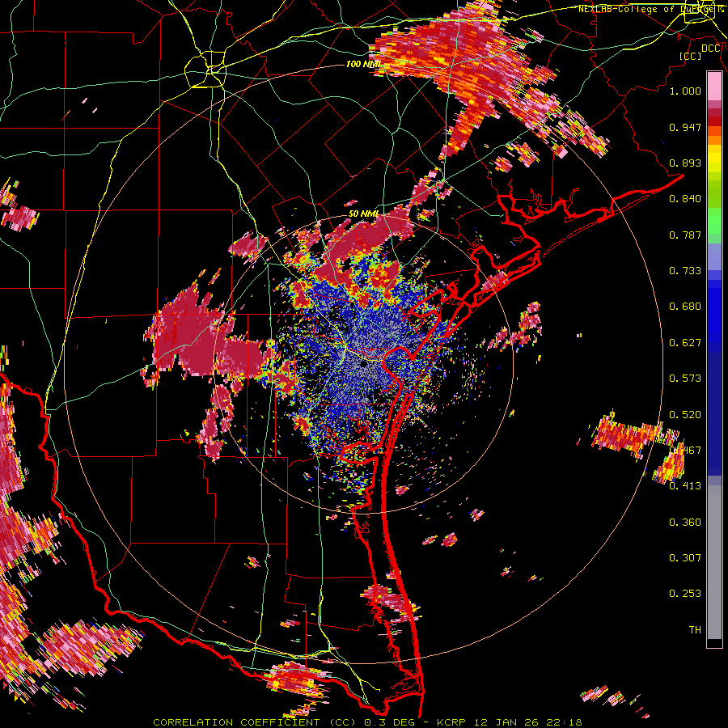Viewport: 728px width, 728px height.
Task: Select the "0.520" scale label
Action: tap(685, 415)
